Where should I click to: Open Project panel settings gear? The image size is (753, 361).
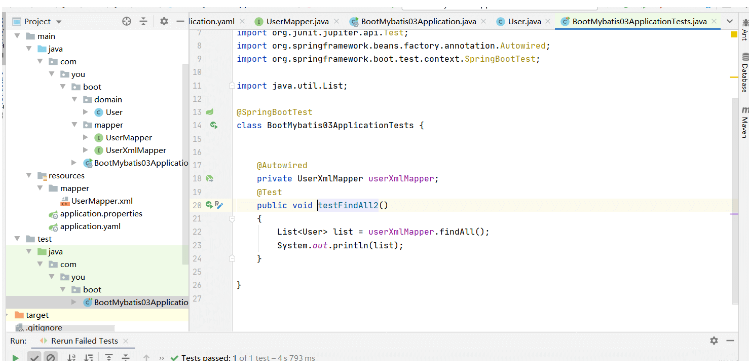[x=164, y=21]
